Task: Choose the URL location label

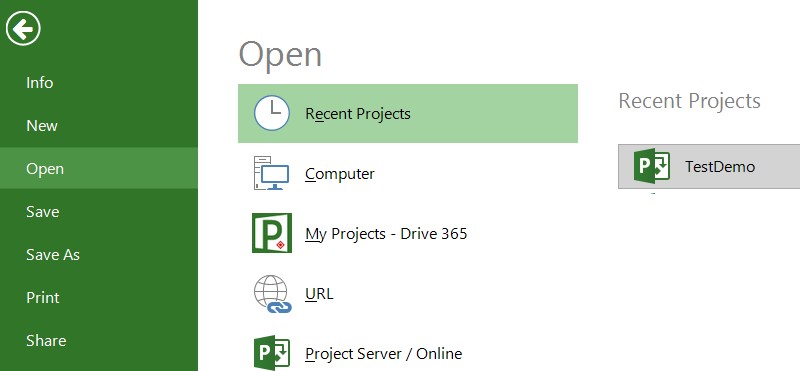Action: 319,294
